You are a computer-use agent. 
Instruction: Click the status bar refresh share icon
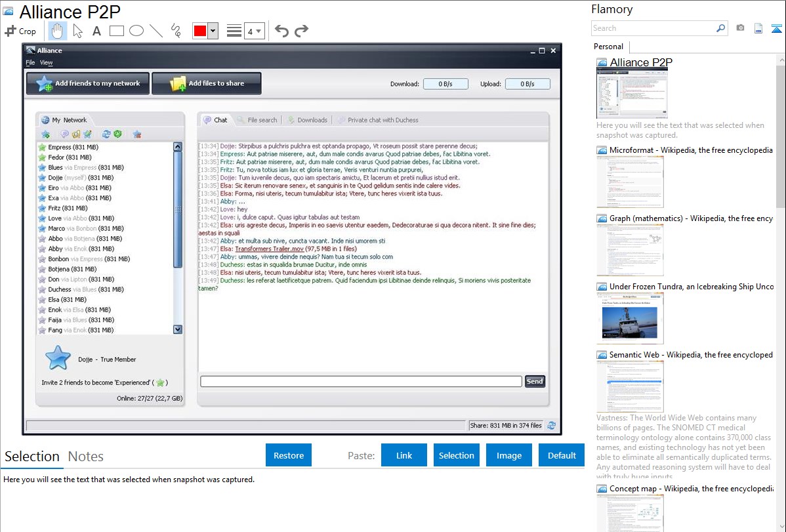pyautogui.click(x=551, y=425)
